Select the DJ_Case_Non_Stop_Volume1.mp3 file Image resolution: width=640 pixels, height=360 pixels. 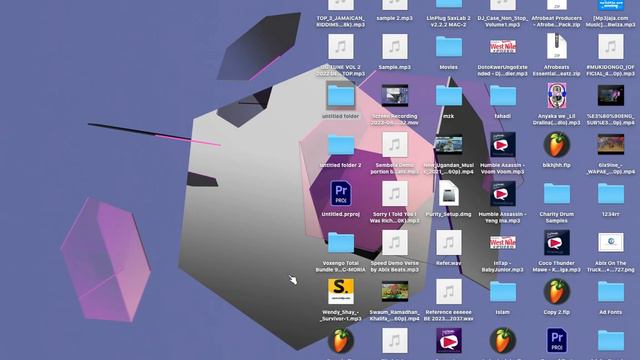(x=502, y=5)
